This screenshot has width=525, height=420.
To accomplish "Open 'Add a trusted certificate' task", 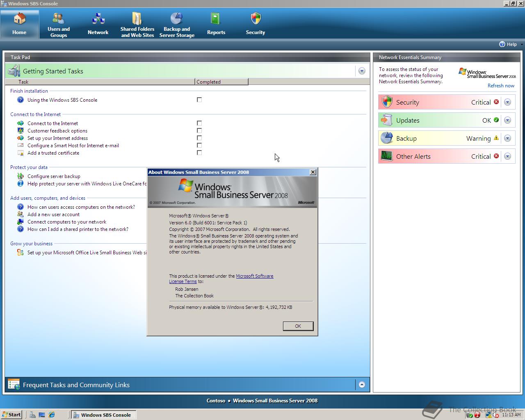I will 53,153.
